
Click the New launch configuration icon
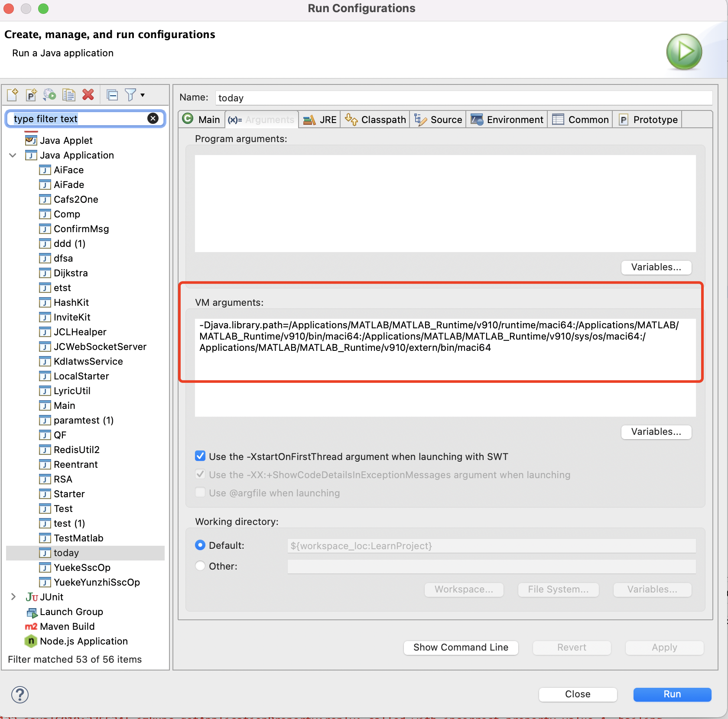13,94
